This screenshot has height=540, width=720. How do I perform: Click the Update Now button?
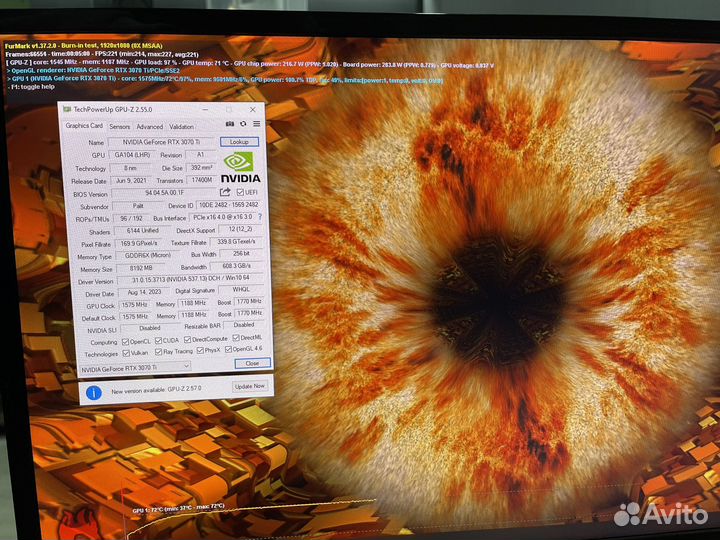pyautogui.click(x=250, y=387)
